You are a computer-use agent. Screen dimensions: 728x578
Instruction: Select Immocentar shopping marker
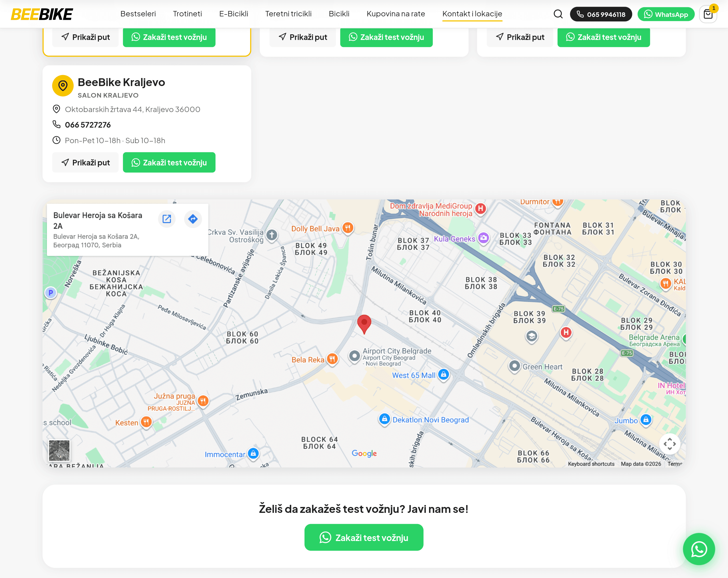pyautogui.click(x=253, y=454)
